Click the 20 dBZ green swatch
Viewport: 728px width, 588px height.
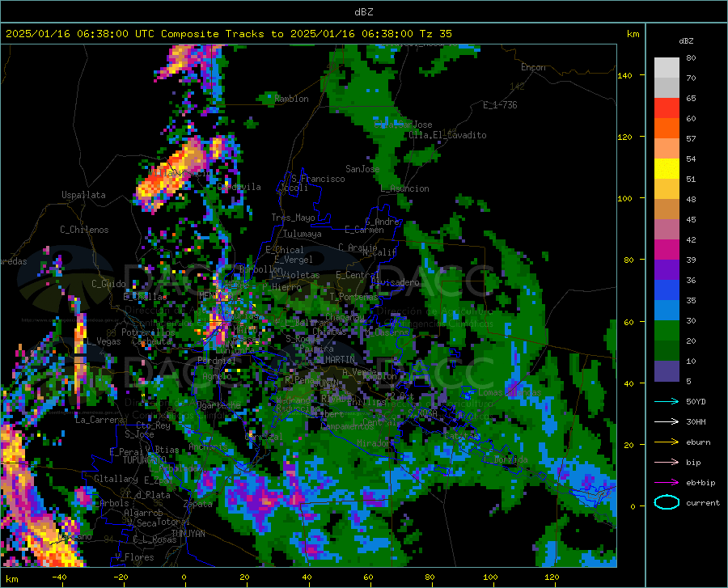[x=667, y=331]
